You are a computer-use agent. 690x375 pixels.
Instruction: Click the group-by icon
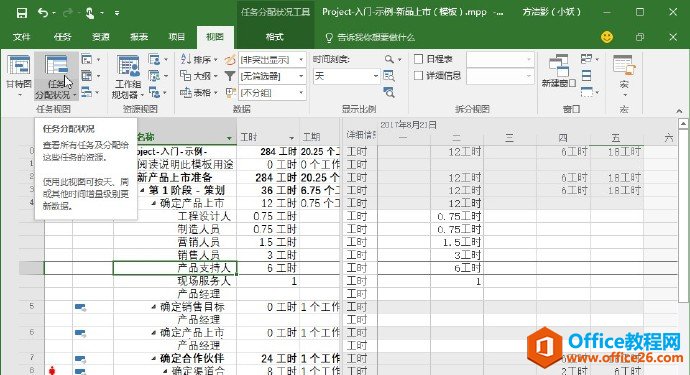click(230, 92)
